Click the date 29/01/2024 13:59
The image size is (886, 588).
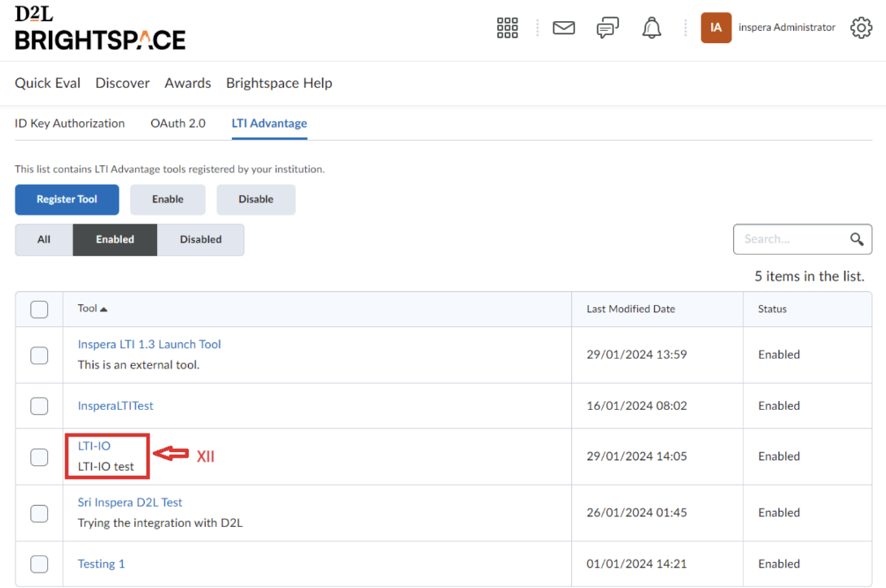click(x=636, y=355)
